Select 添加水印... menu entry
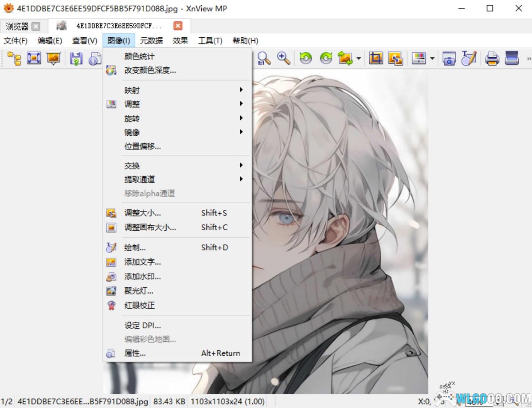The width and height of the screenshot is (532, 408). click(143, 276)
